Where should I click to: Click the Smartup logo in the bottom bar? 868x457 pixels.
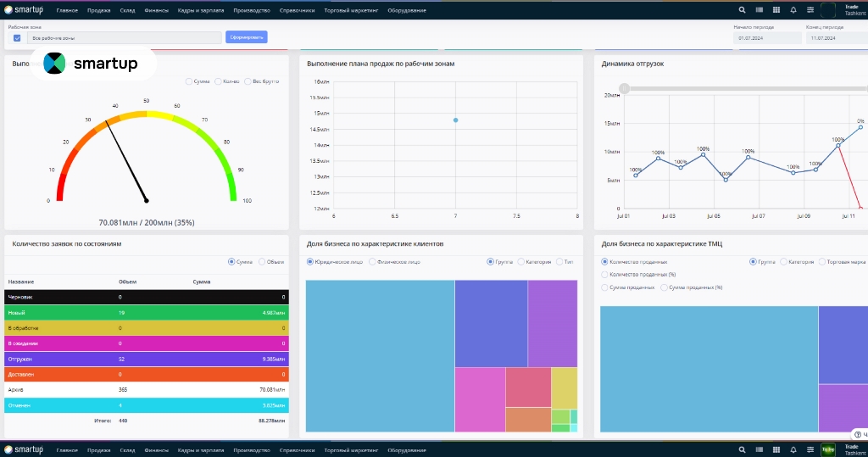tap(24, 449)
